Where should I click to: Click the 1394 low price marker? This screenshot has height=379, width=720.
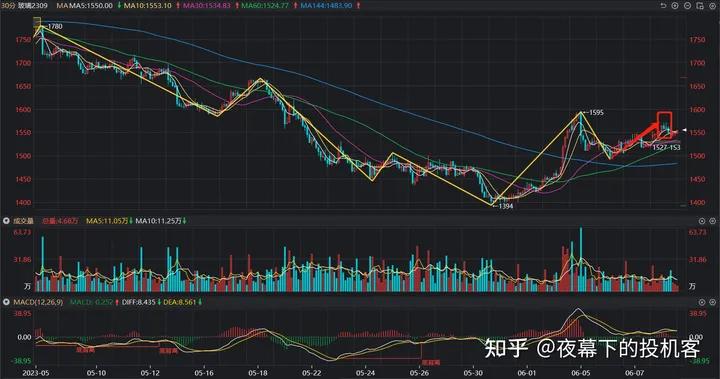505,206
